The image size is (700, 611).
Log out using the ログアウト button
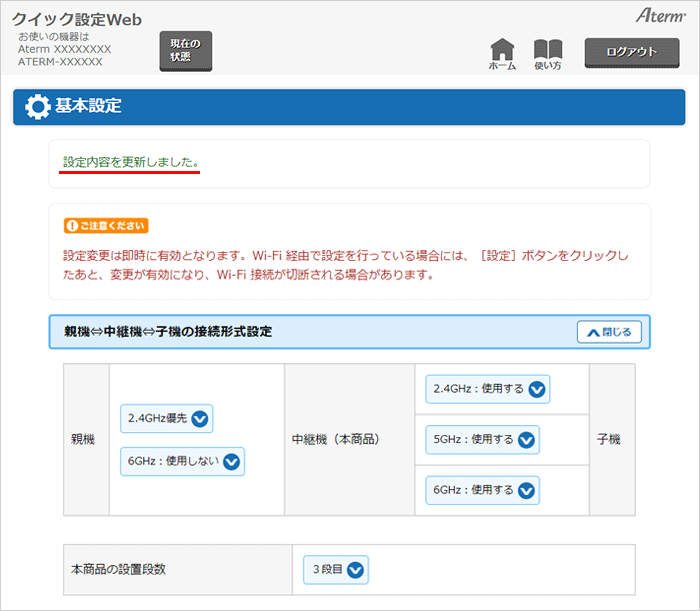coord(631,52)
